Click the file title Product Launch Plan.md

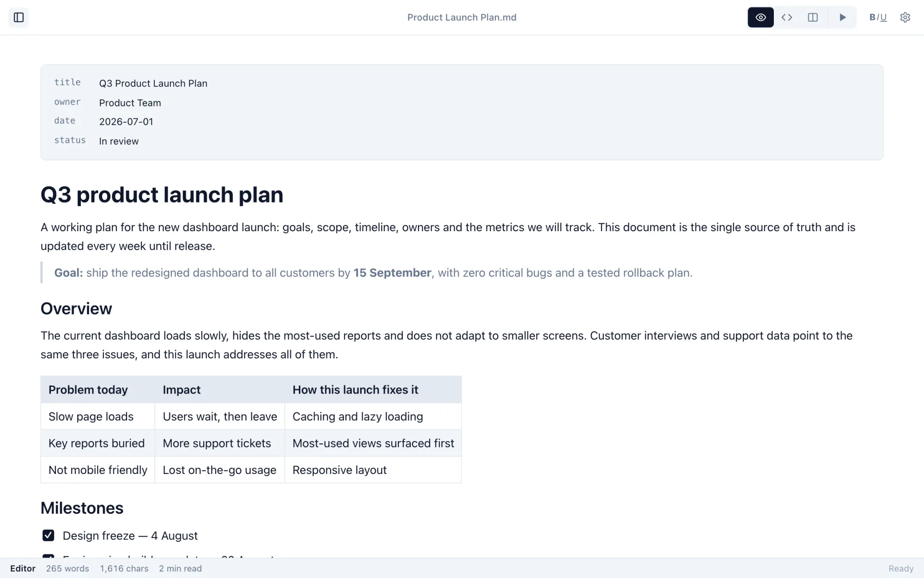[x=462, y=18]
